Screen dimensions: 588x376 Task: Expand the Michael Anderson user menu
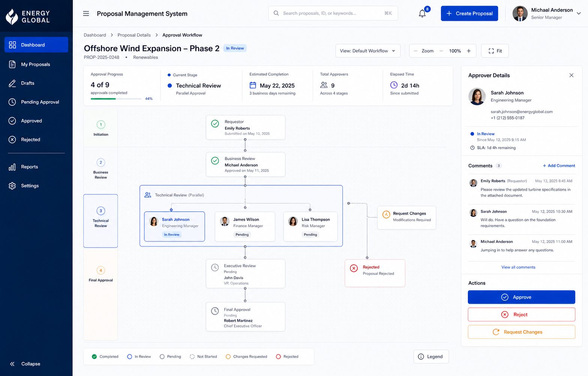pyautogui.click(x=579, y=13)
